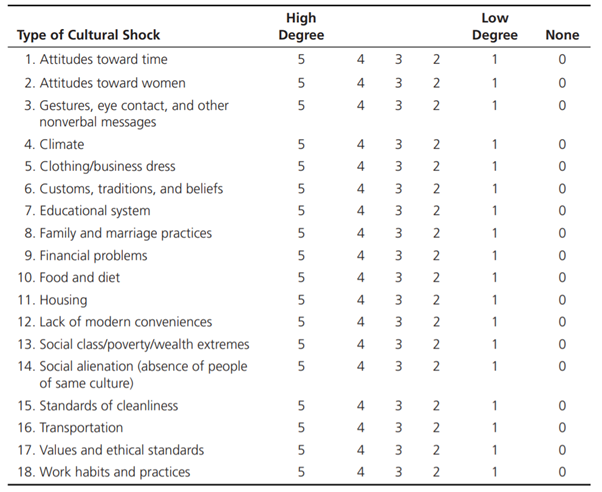Image resolution: width=602 pixels, height=492 pixels.
Task: Choose rating 1 for Financial problems
Action: [x=494, y=255]
